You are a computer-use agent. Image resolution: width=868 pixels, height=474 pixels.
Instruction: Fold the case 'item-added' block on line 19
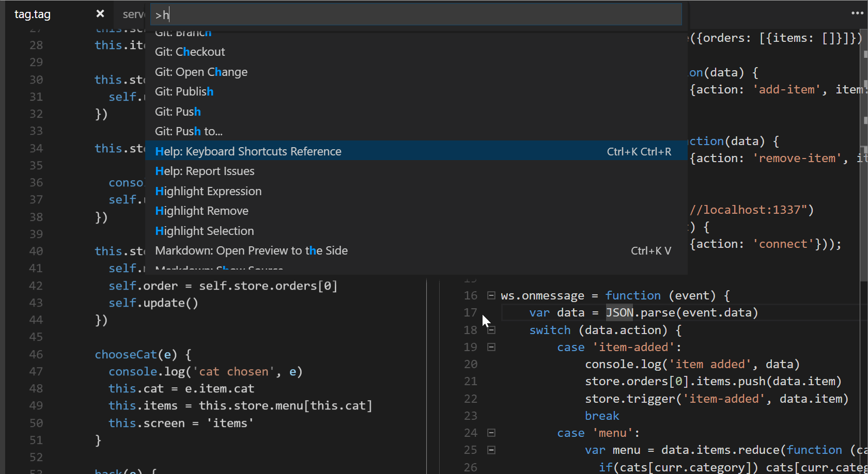point(491,347)
